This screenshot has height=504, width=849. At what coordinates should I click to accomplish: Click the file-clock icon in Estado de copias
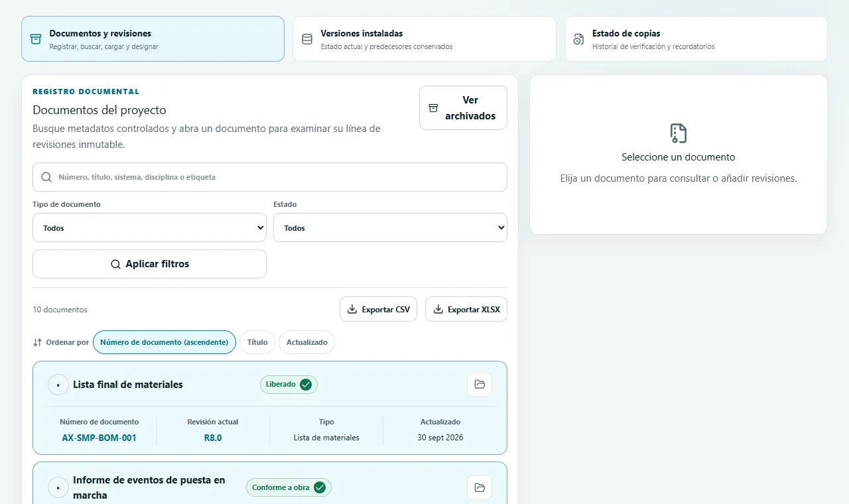tap(578, 39)
